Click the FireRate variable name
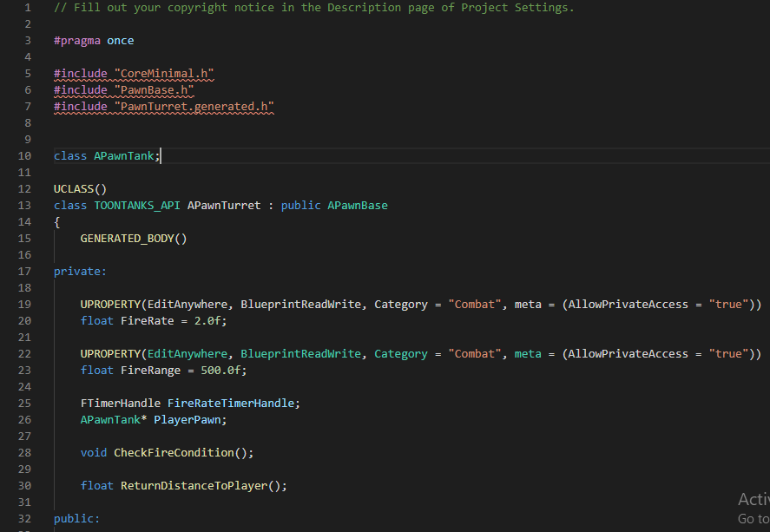770x532 pixels. (x=145, y=320)
